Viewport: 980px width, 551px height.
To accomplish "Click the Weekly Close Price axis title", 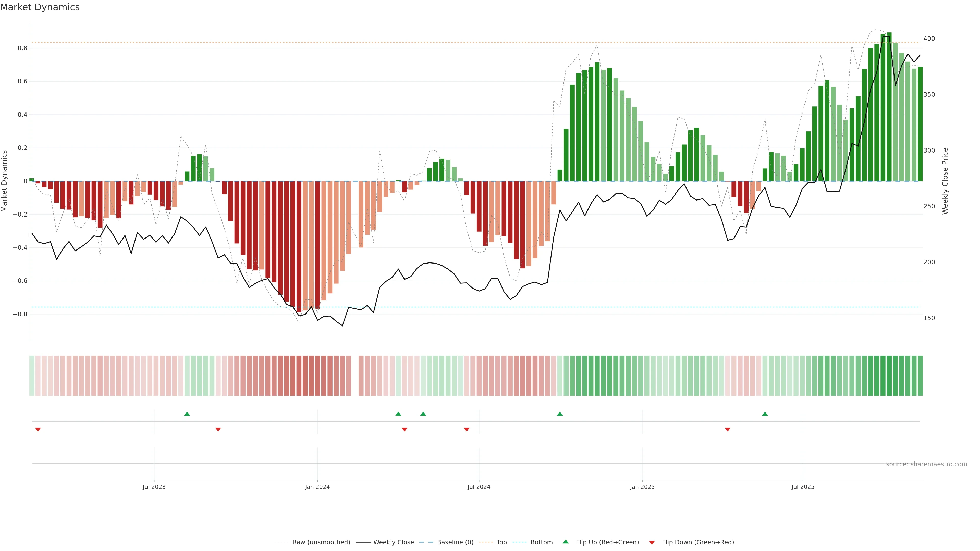I will (x=945, y=181).
